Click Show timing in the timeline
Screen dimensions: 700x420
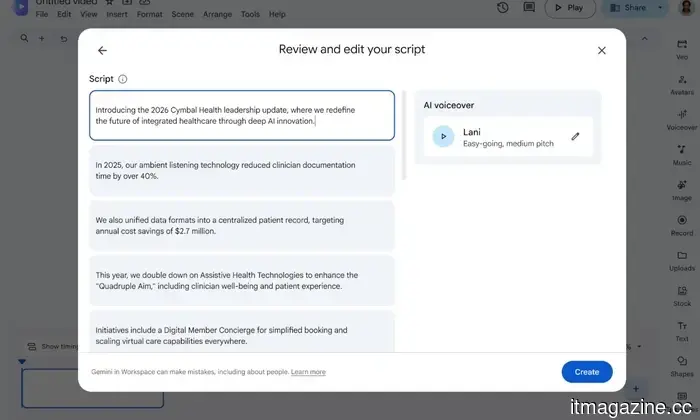pos(53,346)
